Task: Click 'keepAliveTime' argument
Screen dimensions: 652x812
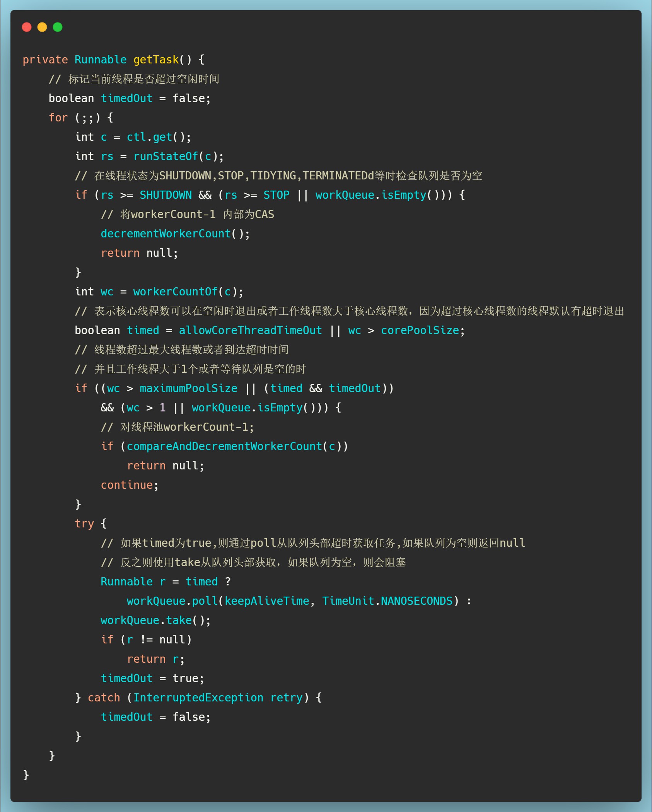Action: click(267, 601)
